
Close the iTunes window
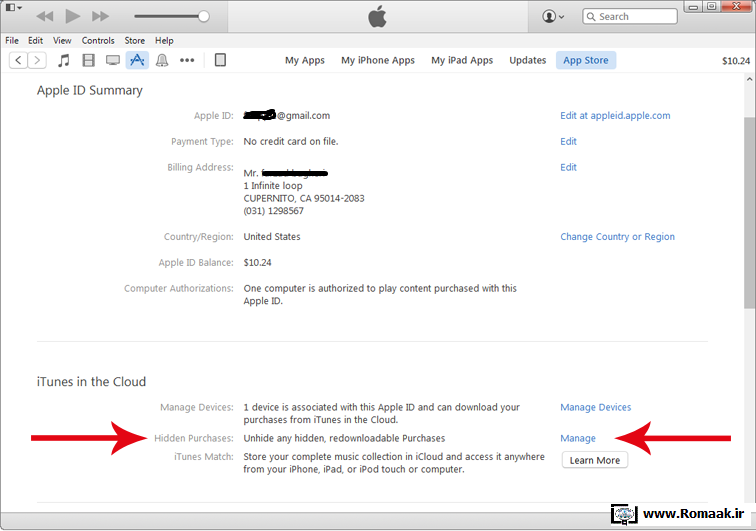click(x=736, y=7)
